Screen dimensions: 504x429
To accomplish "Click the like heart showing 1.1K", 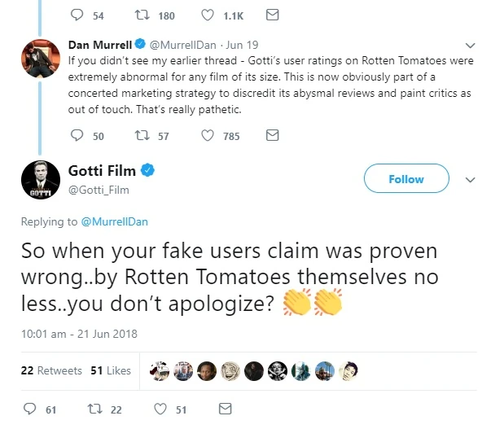I will (208, 15).
